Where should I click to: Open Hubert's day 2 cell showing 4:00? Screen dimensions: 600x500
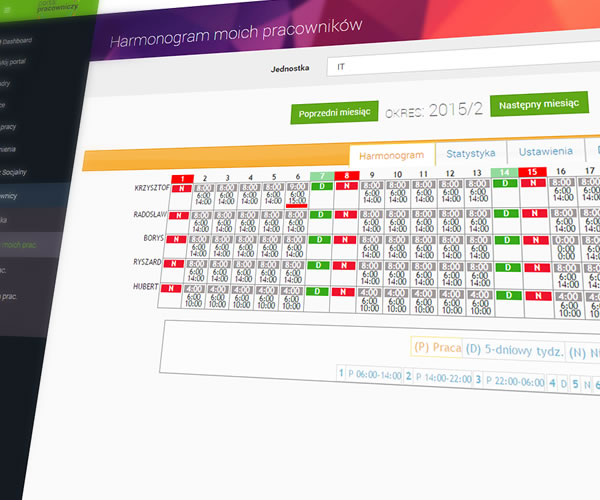[x=194, y=296]
